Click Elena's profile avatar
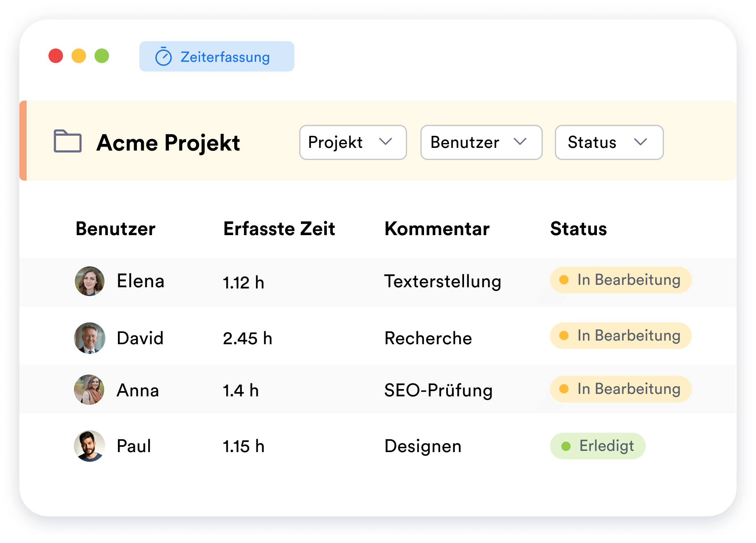 90,282
